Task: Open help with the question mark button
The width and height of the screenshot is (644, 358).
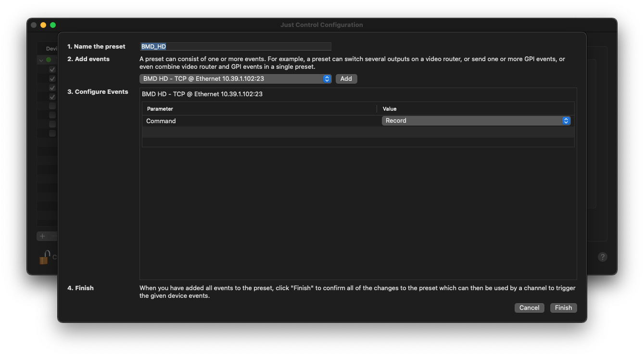Action: tap(602, 257)
